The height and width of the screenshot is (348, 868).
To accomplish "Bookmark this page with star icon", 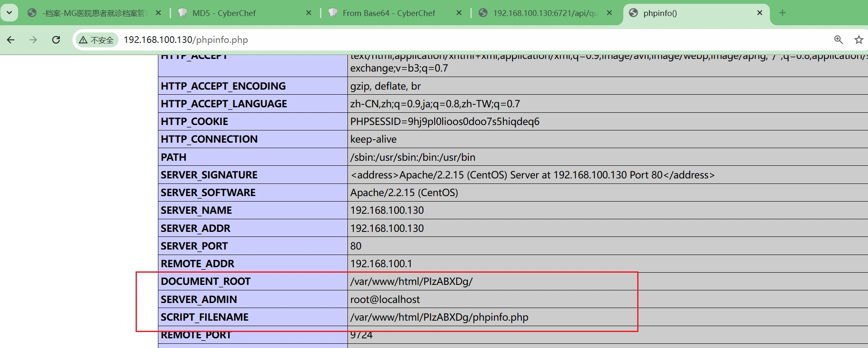I will click(x=858, y=40).
